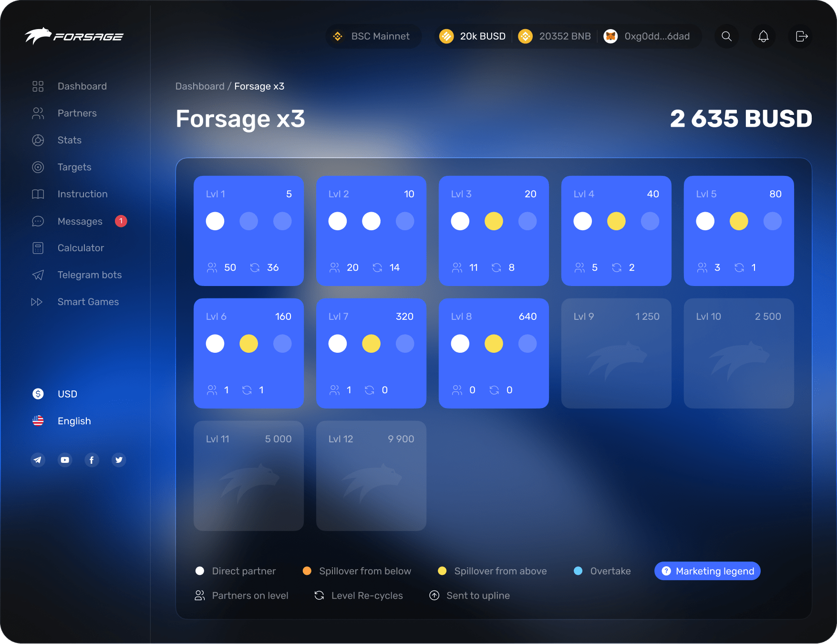The height and width of the screenshot is (644, 837).
Task: Open Messages with unread badge
Action: coord(80,221)
